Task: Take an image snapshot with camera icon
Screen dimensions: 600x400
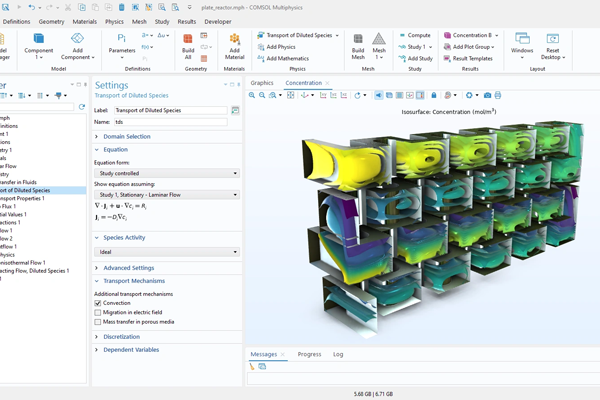Action: [488, 95]
